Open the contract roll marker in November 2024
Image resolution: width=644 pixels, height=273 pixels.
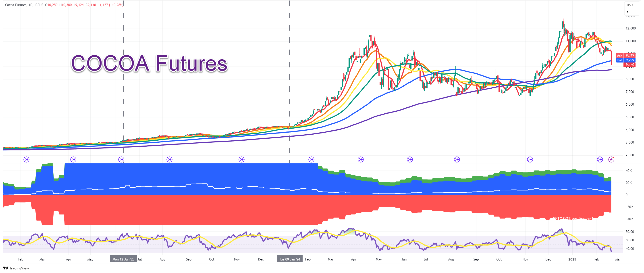[x=530, y=160]
